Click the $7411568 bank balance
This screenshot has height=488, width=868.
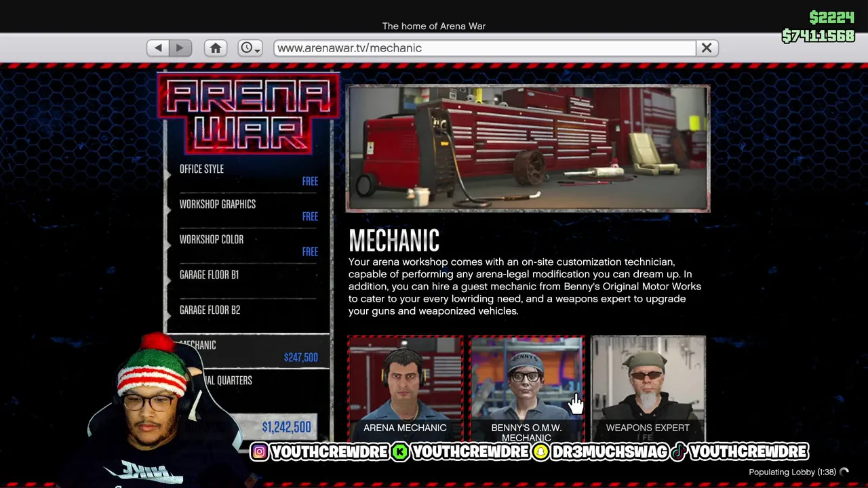click(x=818, y=36)
